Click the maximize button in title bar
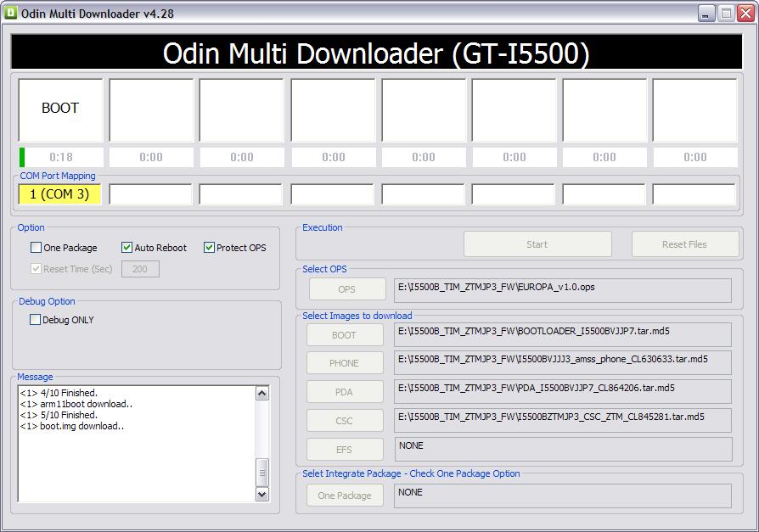Viewport: 759px width, 532px height. pos(726,14)
